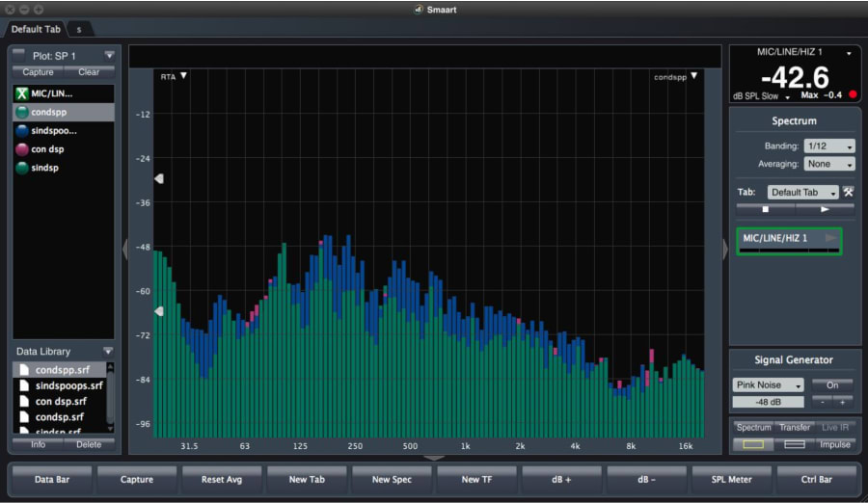The width and height of the screenshot is (868, 503).
Task: Click the green X icon for MIC/LIN trace
Action: [21, 93]
